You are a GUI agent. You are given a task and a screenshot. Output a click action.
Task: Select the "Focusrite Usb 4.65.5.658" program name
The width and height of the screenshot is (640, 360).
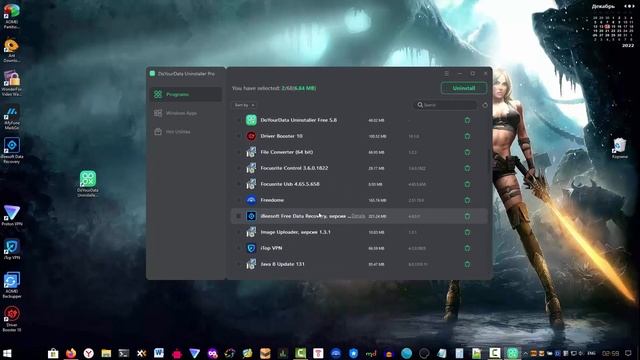[290, 184]
